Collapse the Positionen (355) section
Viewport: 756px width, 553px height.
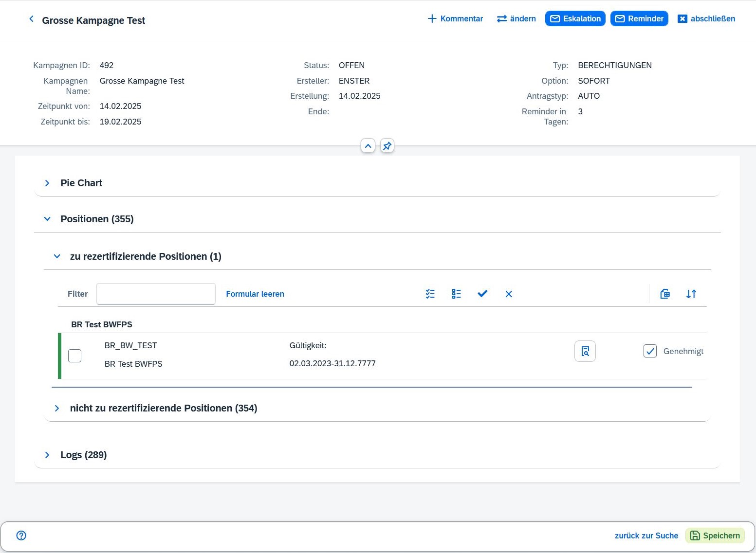click(x=47, y=219)
